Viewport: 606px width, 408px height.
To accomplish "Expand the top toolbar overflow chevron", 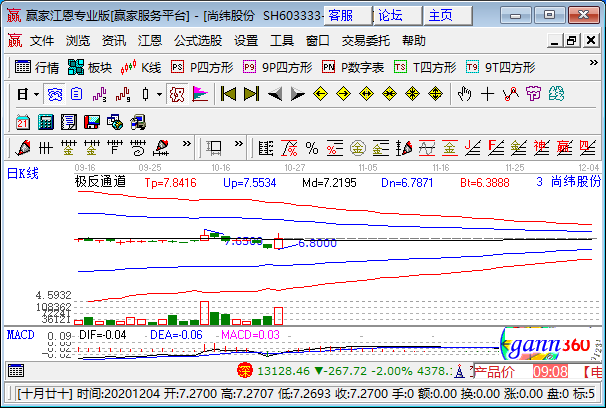I will 594,63.
